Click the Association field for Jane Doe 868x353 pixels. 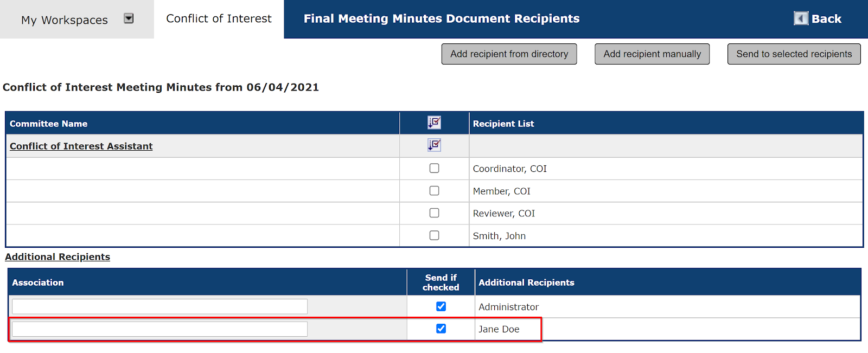tap(159, 329)
